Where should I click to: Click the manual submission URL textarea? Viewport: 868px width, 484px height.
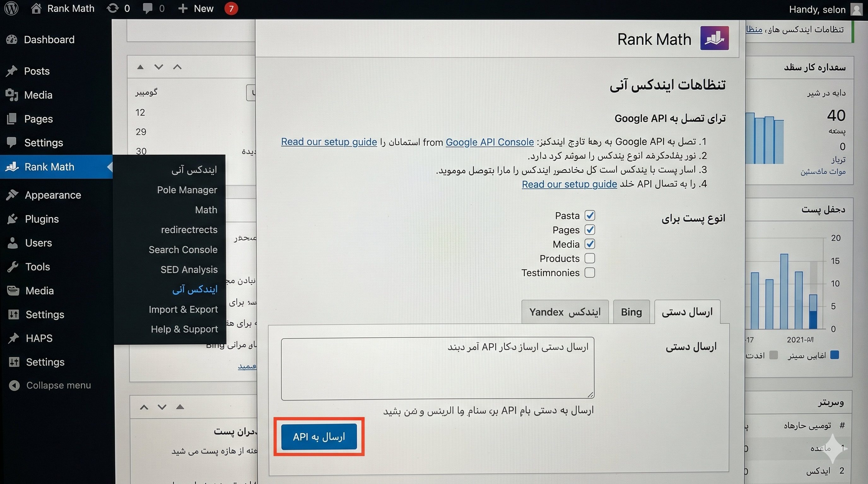tap(437, 369)
